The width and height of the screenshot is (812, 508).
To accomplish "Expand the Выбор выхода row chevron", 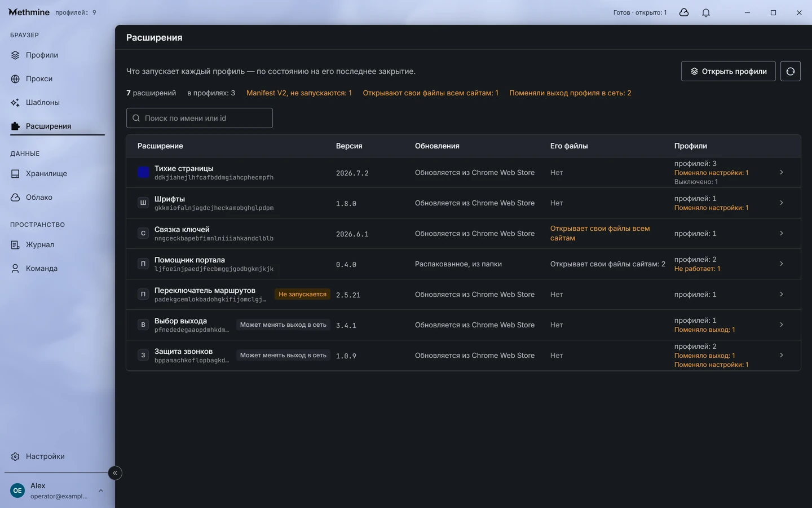I will (782, 325).
